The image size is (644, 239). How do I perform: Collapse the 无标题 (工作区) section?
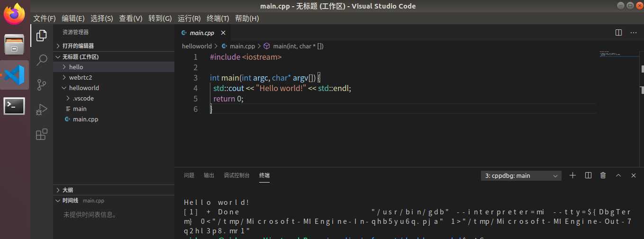coord(114,56)
